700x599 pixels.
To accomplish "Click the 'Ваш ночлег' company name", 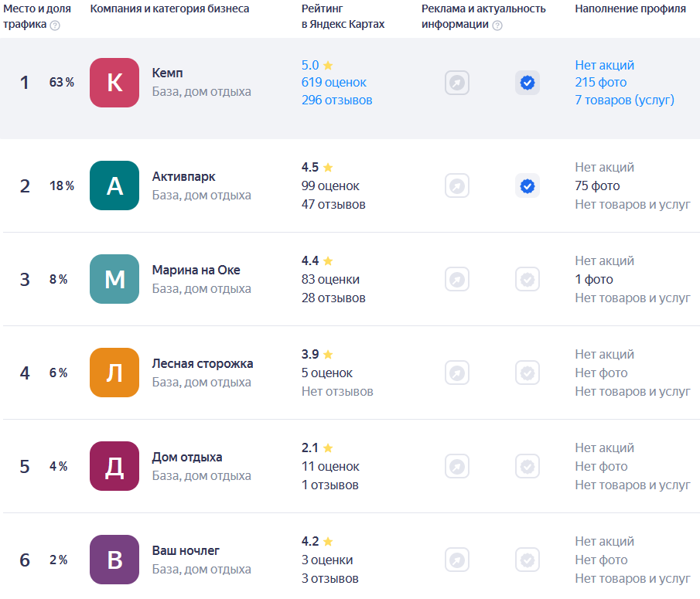I will [x=186, y=550].
